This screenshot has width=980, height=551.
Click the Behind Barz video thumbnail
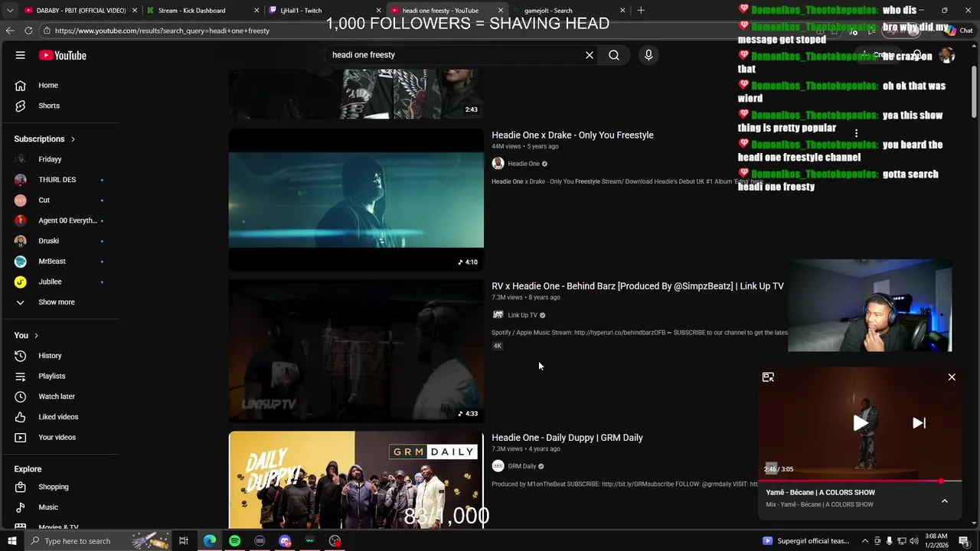pos(356,351)
